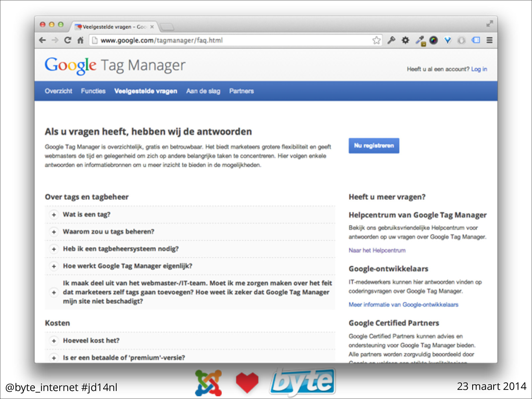Open Meer informatie van Google-ontwikkelaars link

pyautogui.click(x=403, y=305)
